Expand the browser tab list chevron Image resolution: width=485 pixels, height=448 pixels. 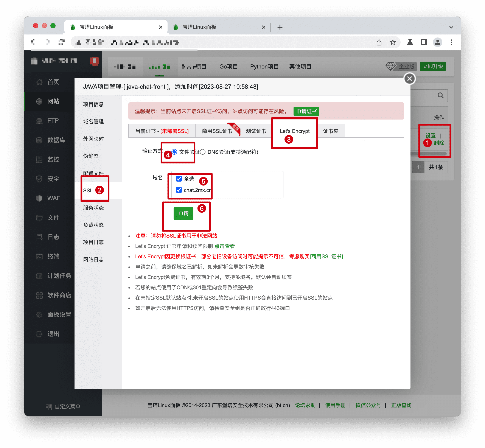pos(451,27)
